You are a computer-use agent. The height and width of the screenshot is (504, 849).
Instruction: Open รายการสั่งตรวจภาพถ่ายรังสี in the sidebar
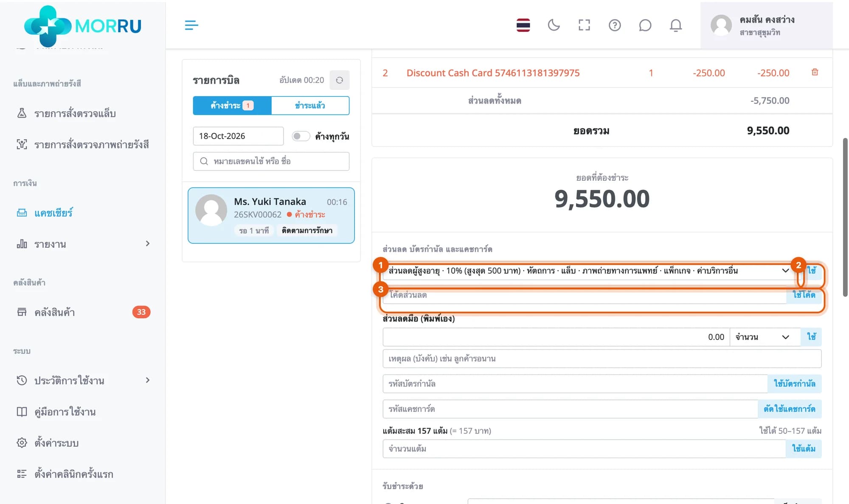pos(83,145)
